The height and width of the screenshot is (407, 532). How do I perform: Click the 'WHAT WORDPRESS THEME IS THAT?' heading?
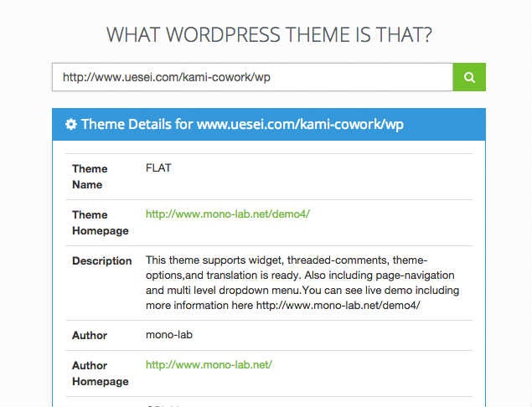(x=269, y=34)
